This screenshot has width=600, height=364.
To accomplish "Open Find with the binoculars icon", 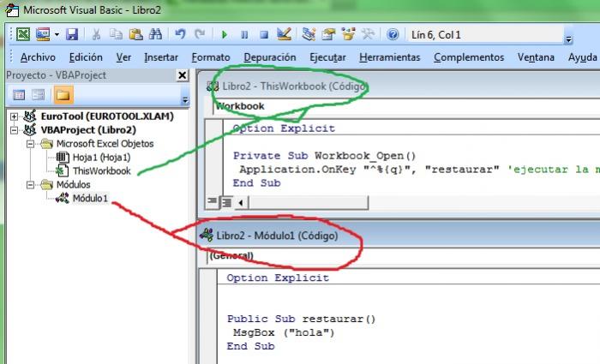I will point(155,34).
